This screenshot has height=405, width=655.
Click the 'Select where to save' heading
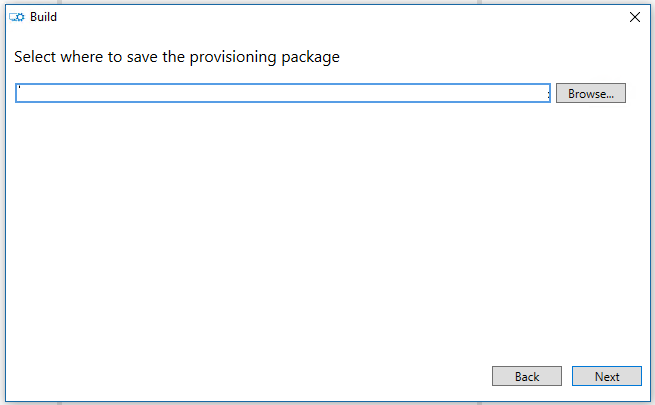(177, 57)
